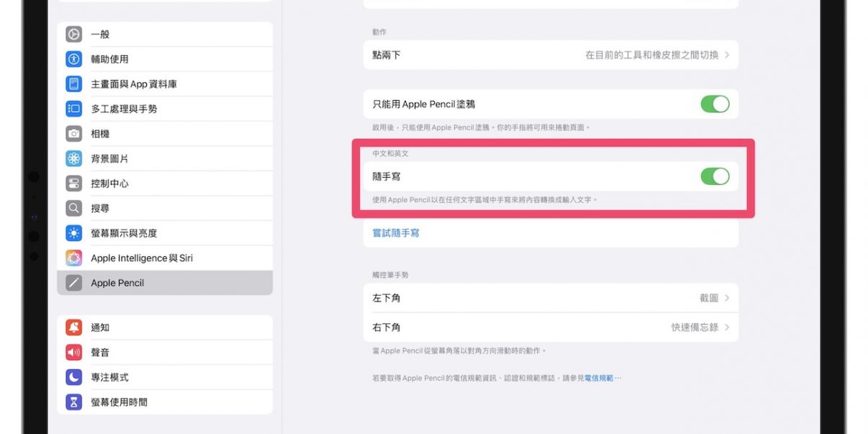Screen dimensions: 868x434
Task: Open 右下角 快速備忘錄 options chevron
Action: 727,327
